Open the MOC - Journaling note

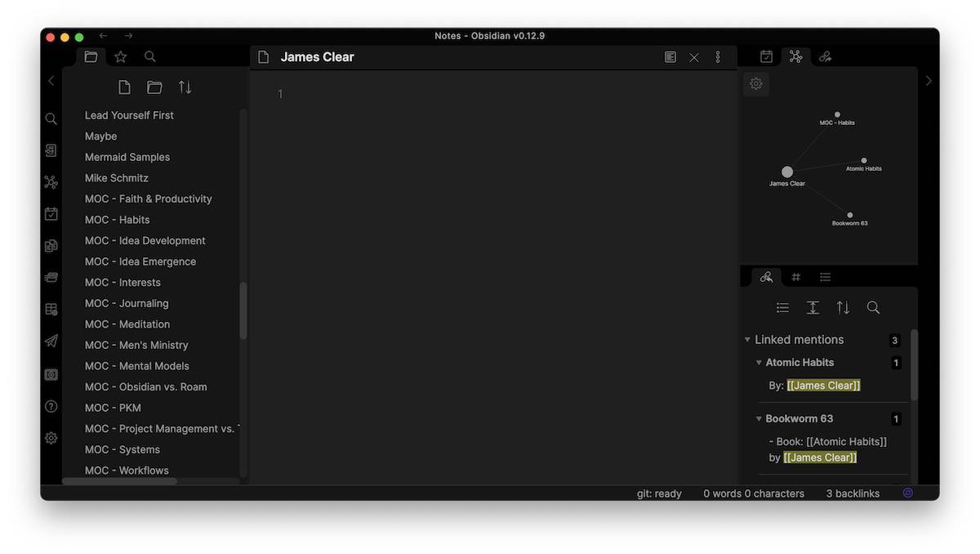pos(127,303)
